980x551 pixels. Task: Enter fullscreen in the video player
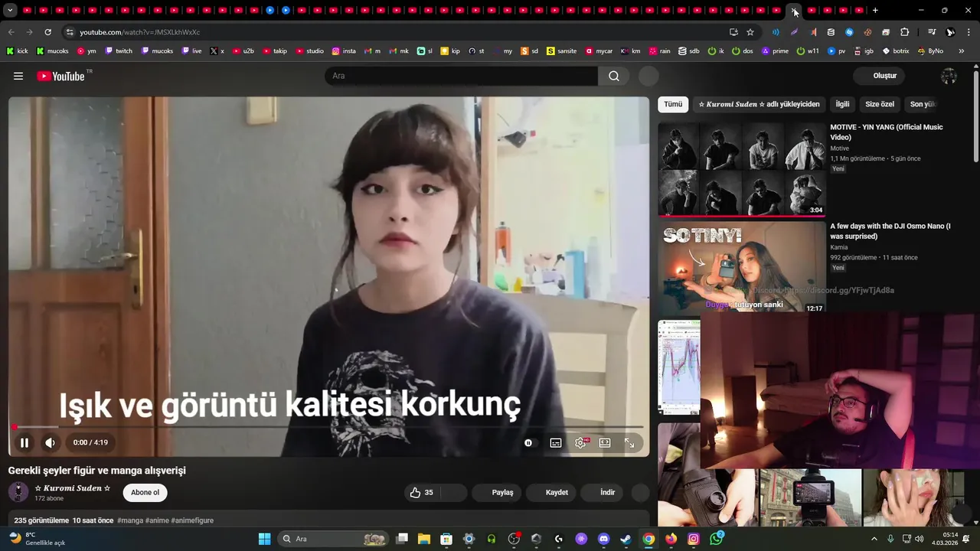(x=629, y=442)
